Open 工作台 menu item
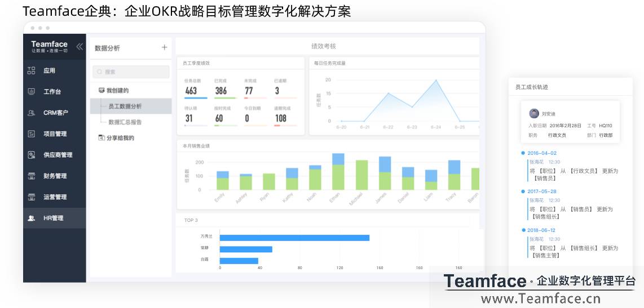 pyautogui.click(x=55, y=91)
